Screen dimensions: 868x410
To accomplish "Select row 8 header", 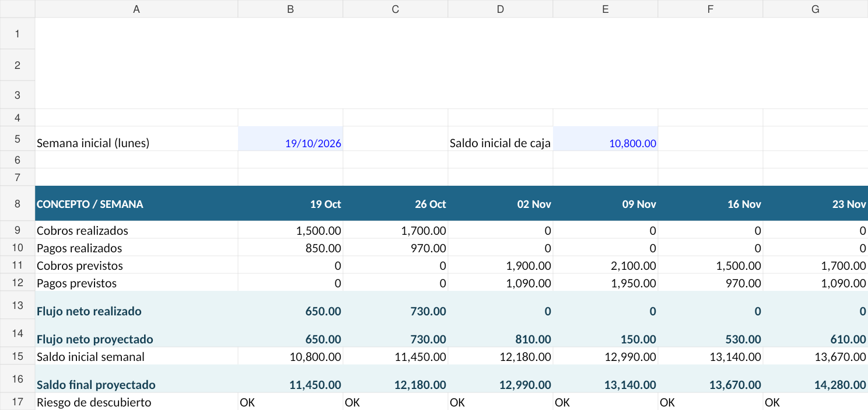I will [17, 203].
